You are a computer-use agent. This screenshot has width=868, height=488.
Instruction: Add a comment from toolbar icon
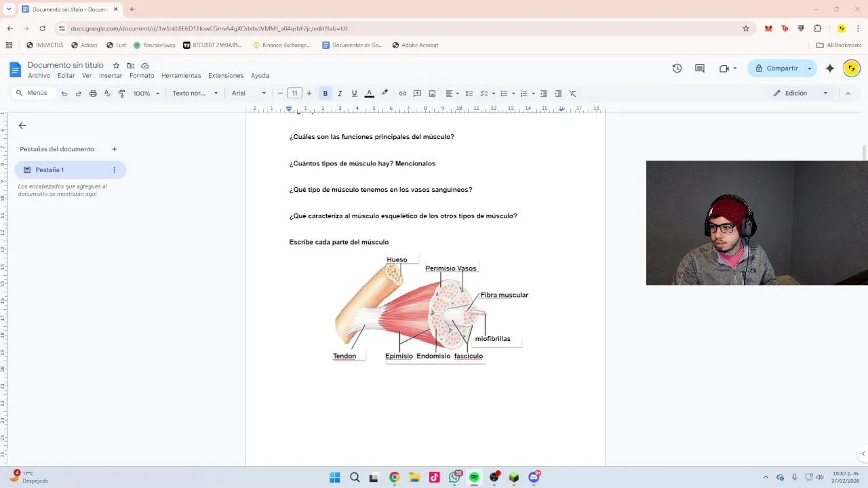418,94
